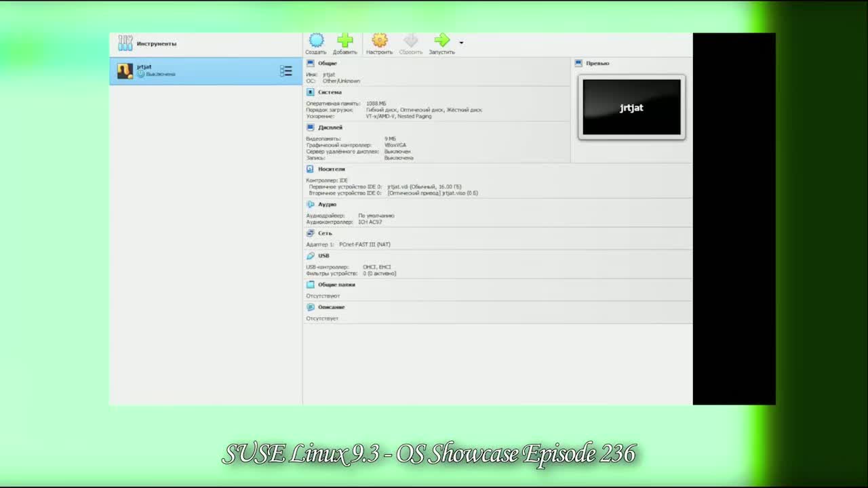Viewport: 868px width, 488px height.
Task: Select the Инструменты label in the sidebar
Action: 157,43
